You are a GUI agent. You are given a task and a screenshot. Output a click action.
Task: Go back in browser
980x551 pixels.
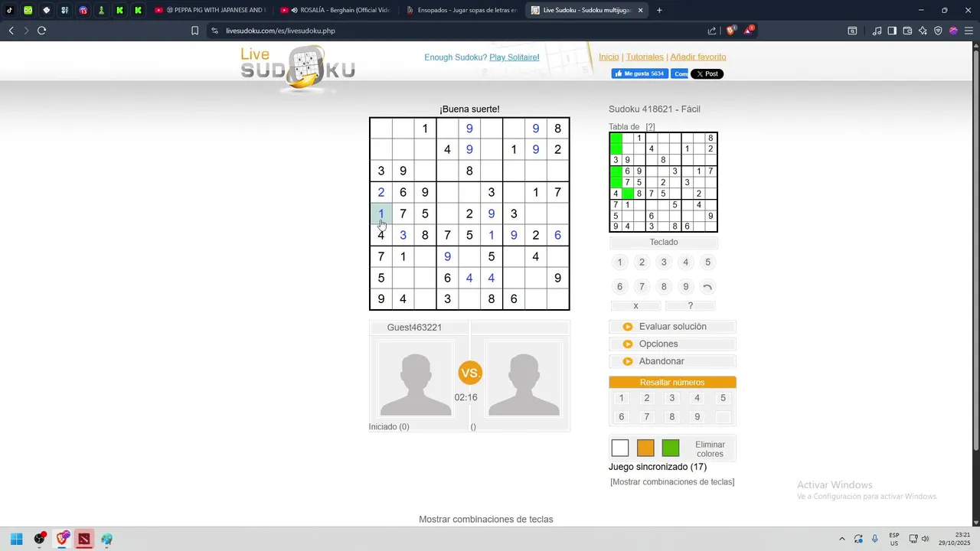click(11, 31)
